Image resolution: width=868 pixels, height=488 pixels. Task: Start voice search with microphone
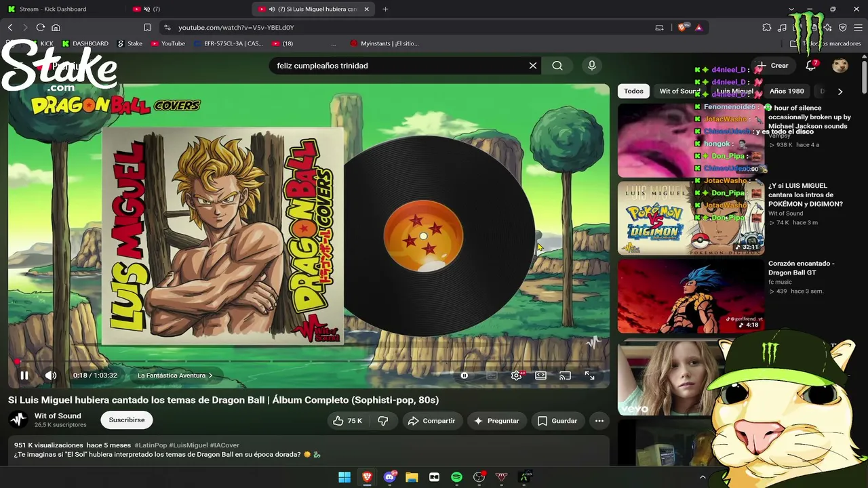[x=592, y=66]
